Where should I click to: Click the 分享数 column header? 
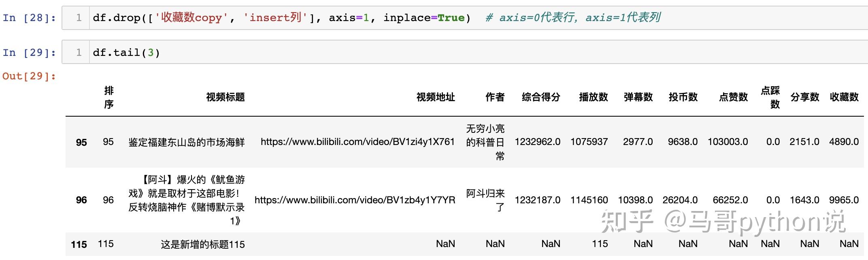(804, 97)
